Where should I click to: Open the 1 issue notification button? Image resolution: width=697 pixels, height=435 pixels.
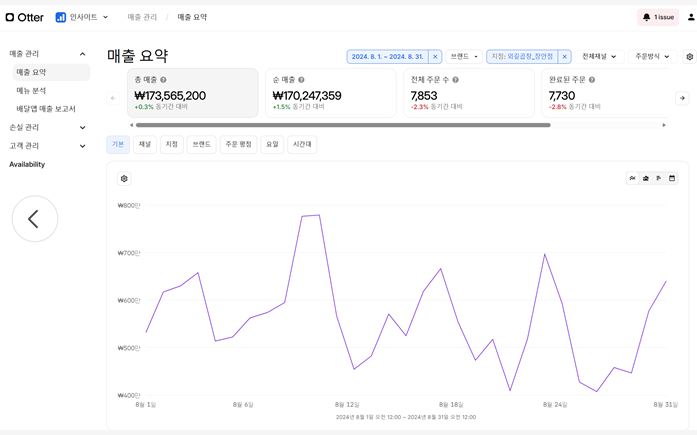(x=658, y=17)
